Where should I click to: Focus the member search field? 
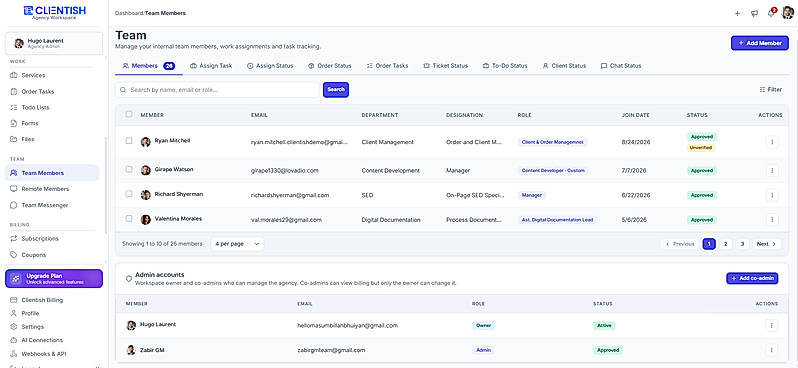(x=217, y=90)
